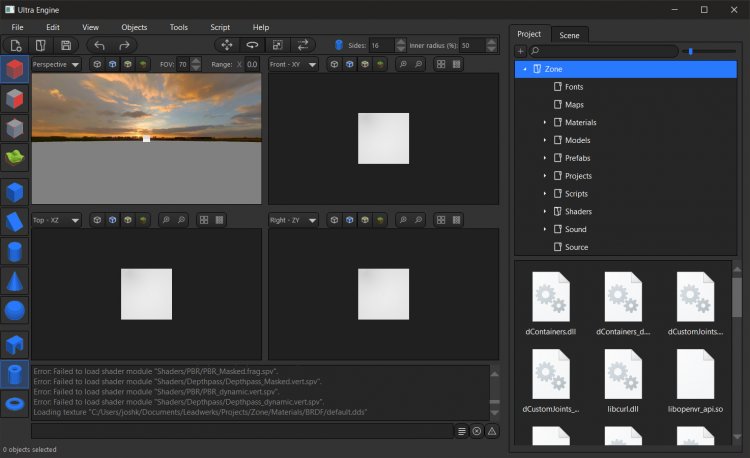
Task: Select the green Terrain tool
Action: 15,157
